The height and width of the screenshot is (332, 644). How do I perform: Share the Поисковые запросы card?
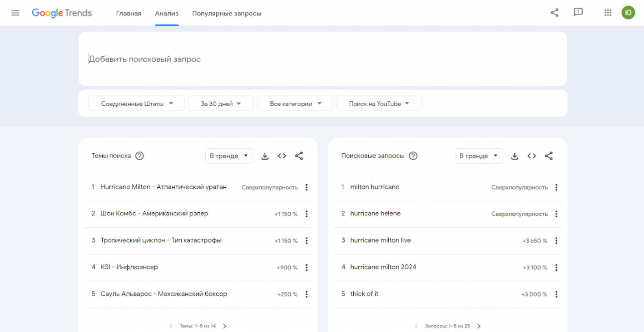(x=549, y=156)
